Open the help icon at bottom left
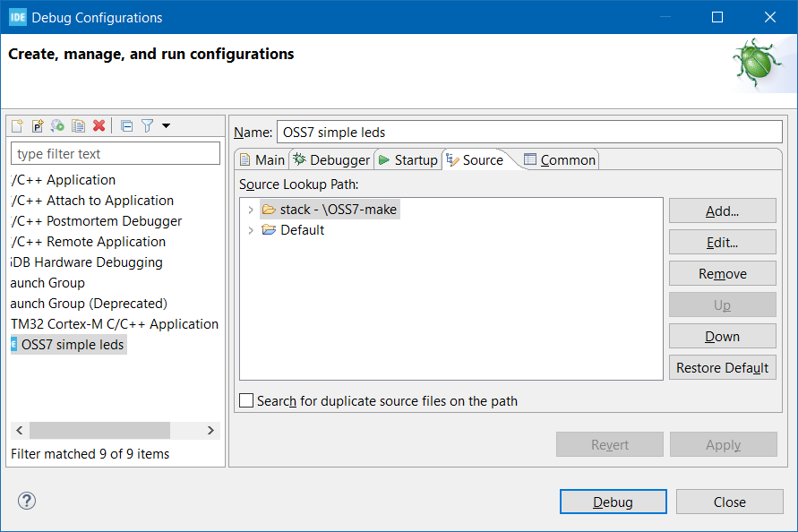Image resolution: width=798 pixels, height=532 pixels. point(27,501)
